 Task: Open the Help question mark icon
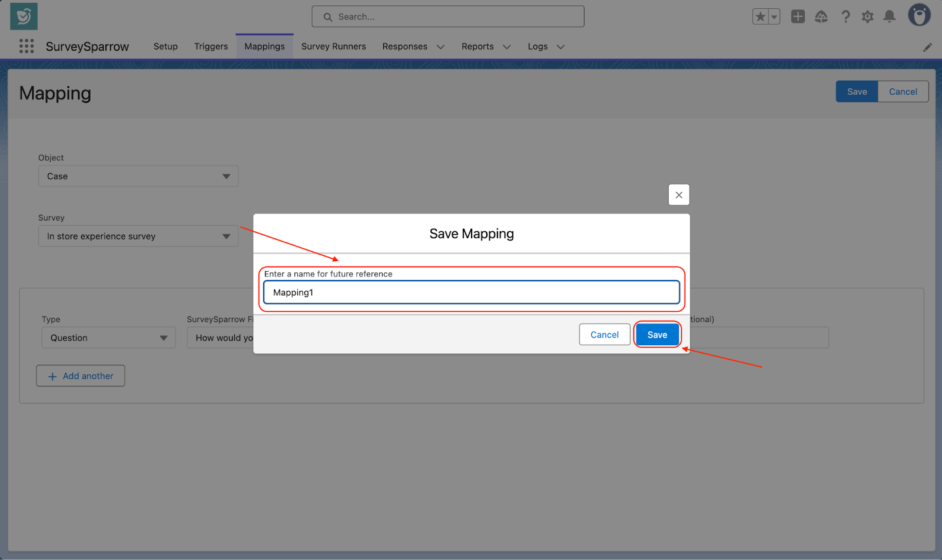coord(845,17)
